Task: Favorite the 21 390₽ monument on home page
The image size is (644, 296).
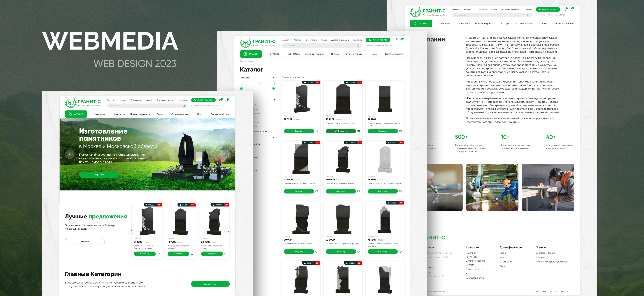Action: point(158,254)
